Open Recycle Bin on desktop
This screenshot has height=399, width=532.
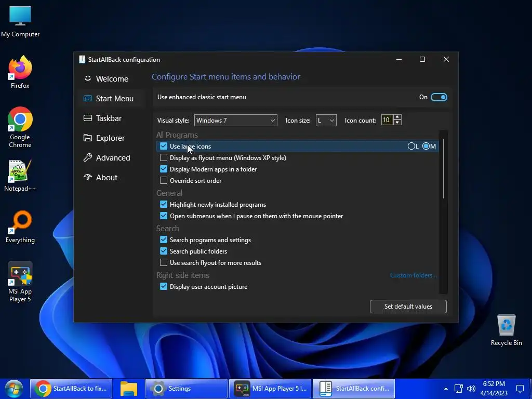pos(506,329)
